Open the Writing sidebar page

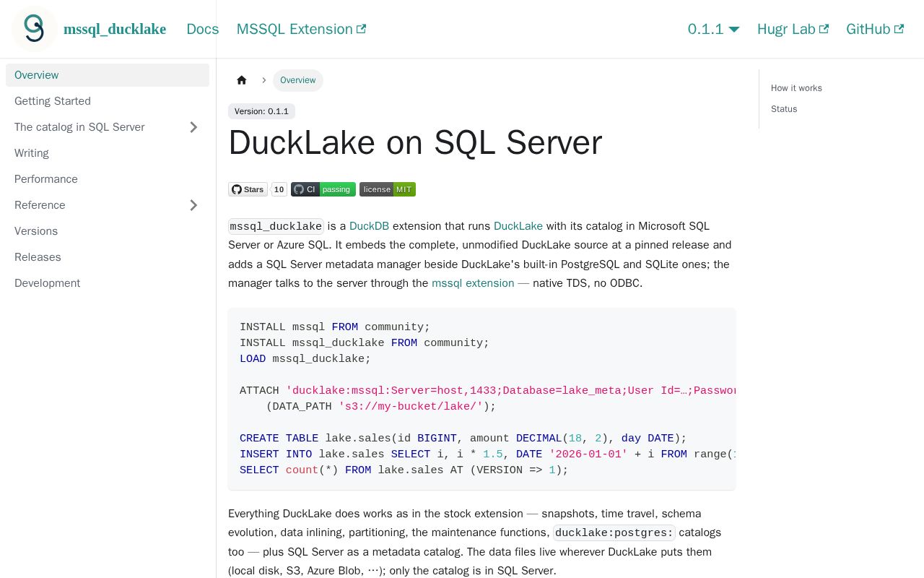(108, 153)
